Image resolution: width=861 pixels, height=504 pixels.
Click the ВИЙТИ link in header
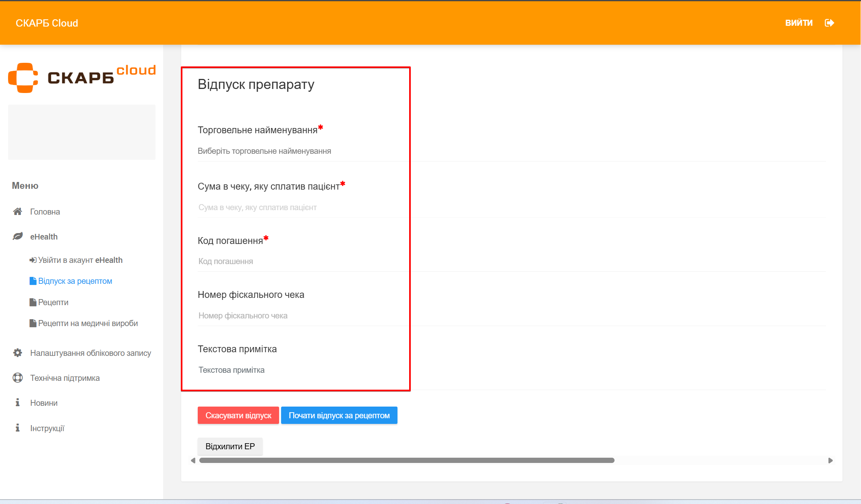799,23
